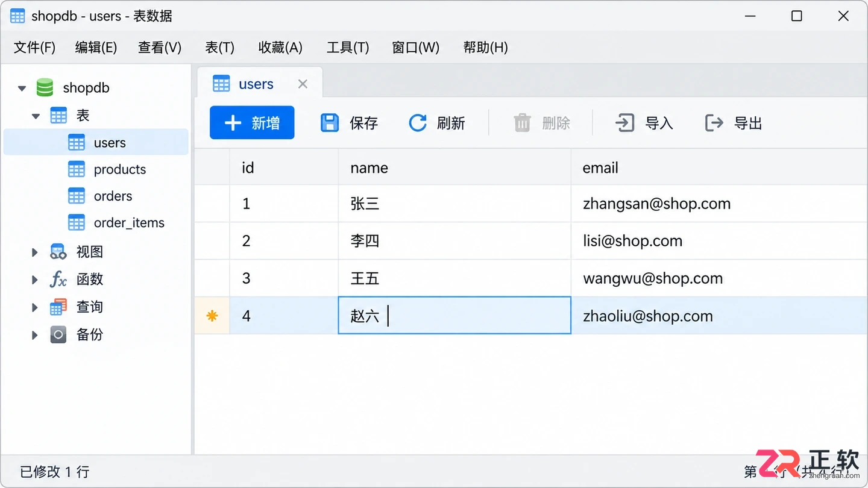Open the 工具(T) menu
This screenshot has height=488, width=868.
point(348,47)
